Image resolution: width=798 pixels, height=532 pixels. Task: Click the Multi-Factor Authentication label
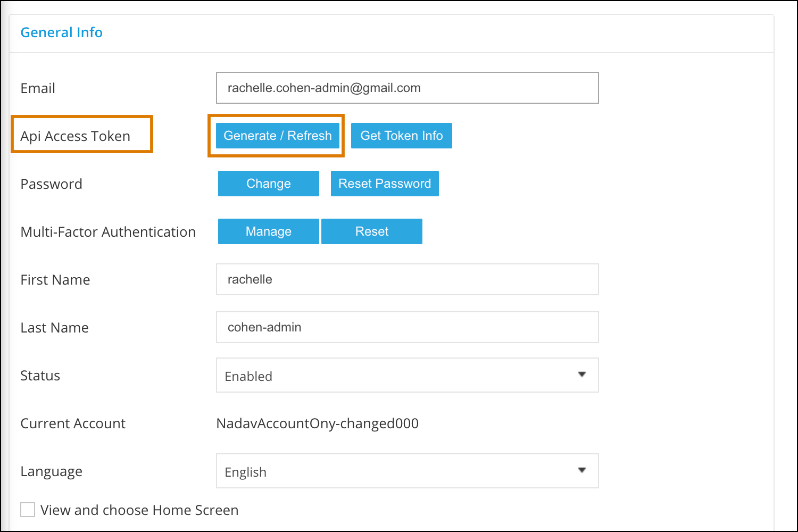[108, 231]
